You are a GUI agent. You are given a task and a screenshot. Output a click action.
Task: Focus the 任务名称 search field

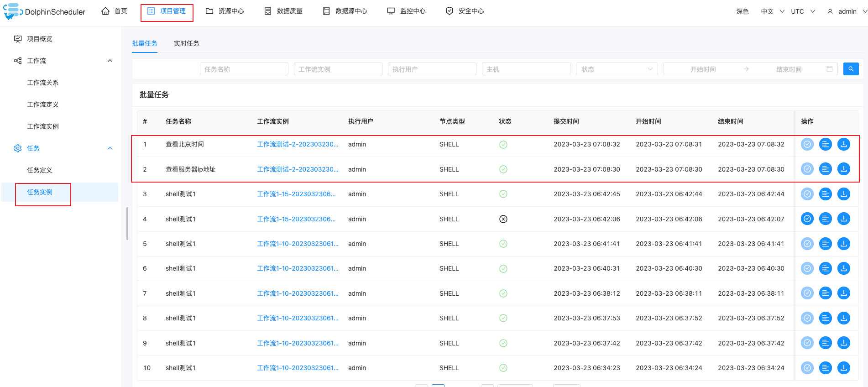[244, 69]
